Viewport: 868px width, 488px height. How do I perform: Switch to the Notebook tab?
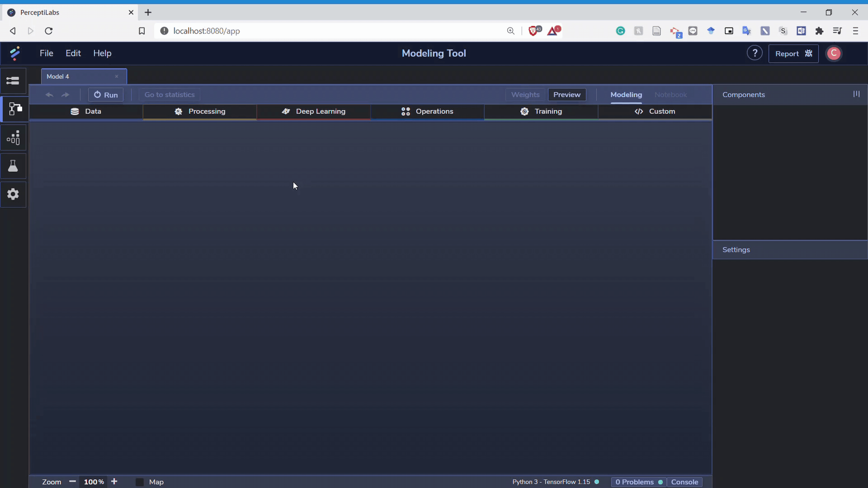(670, 95)
